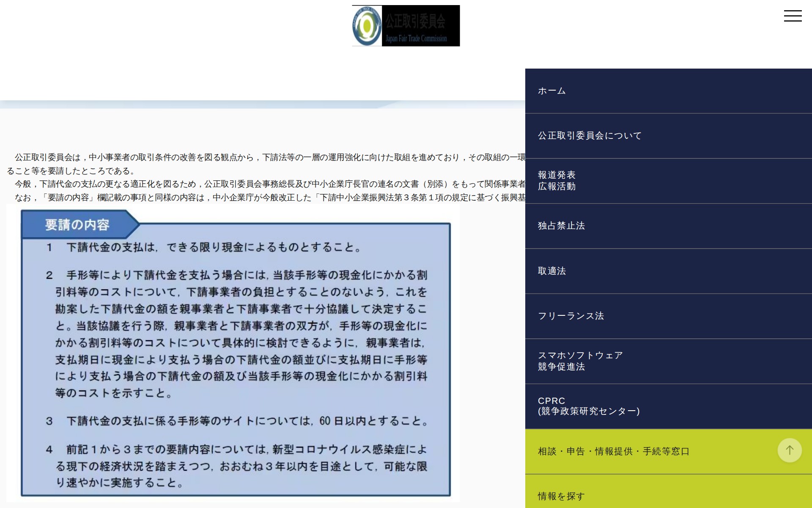Close the hamburger menu icon
The image size is (812, 508).
793,16
